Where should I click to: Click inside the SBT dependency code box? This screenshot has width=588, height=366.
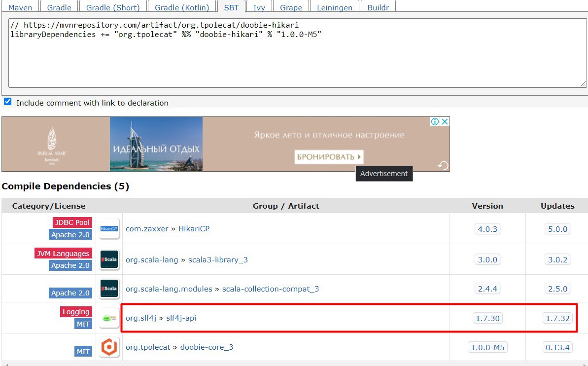298,53
